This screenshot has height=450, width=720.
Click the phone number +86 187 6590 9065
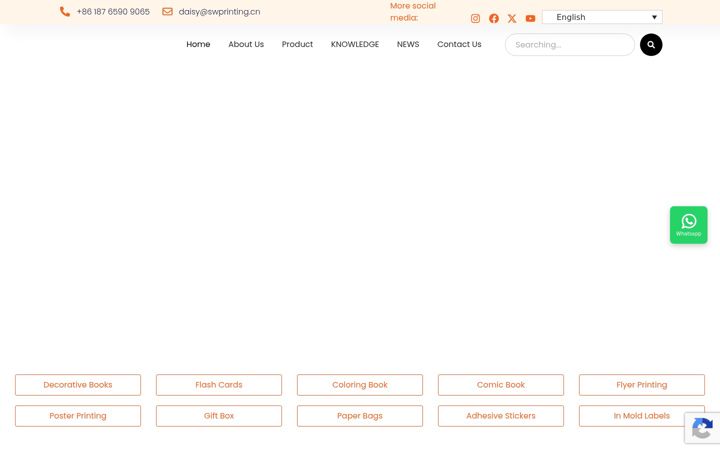pyautogui.click(x=113, y=11)
